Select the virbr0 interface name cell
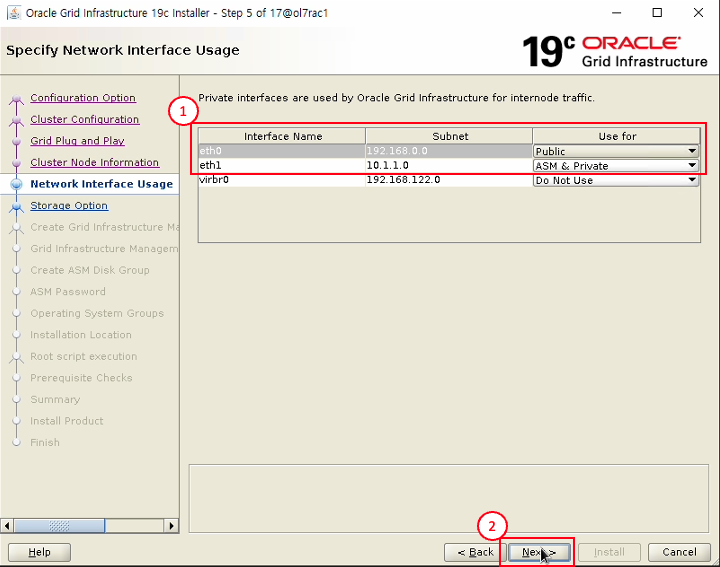 (282, 180)
